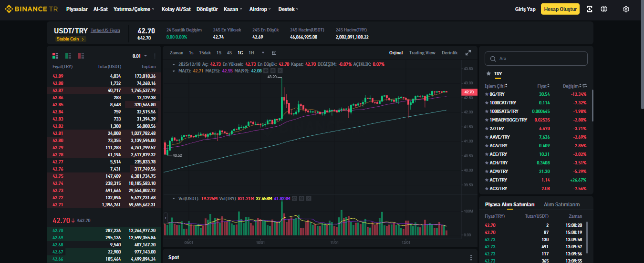The height and width of the screenshot is (263, 644).
Task: Toggle the favorites star filter in the pair list
Action: click(x=488, y=74)
